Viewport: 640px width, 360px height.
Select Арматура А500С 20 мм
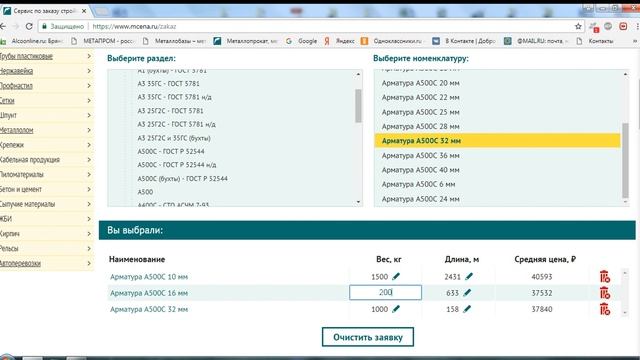click(420, 83)
